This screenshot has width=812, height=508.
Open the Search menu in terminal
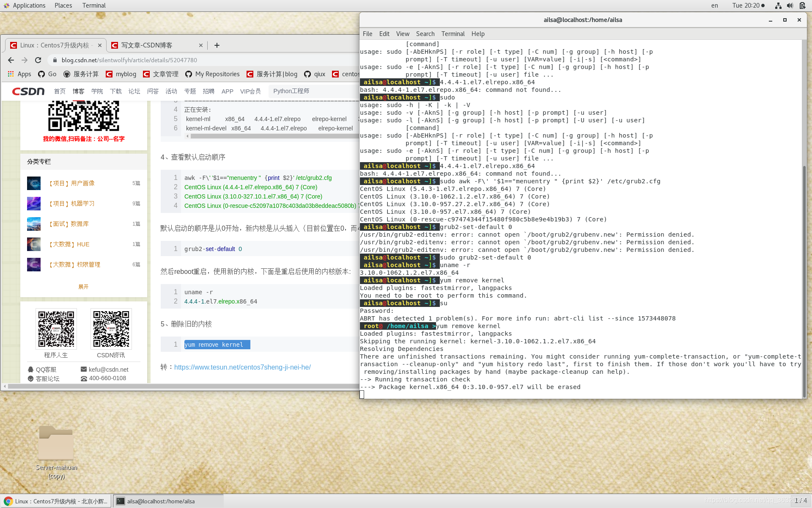425,34
